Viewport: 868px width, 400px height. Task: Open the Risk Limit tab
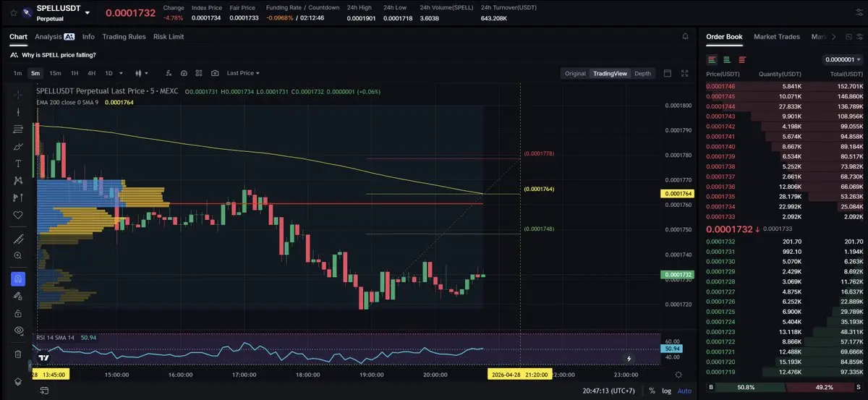tap(169, 36)
